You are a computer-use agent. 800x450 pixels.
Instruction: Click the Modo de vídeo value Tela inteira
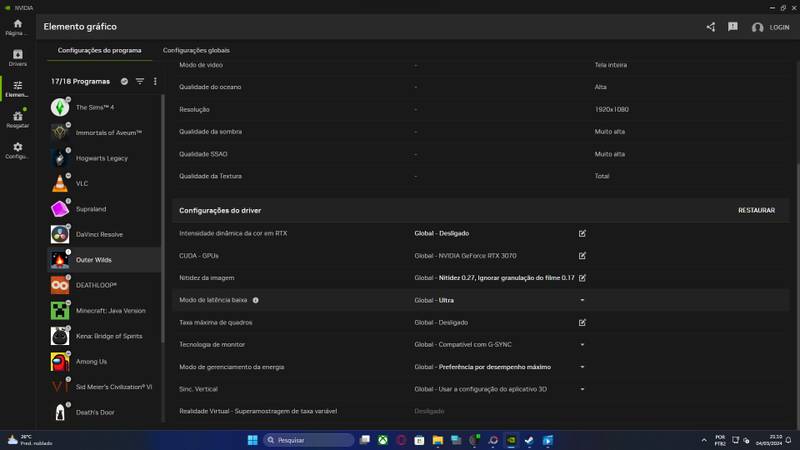pos(610,65)
